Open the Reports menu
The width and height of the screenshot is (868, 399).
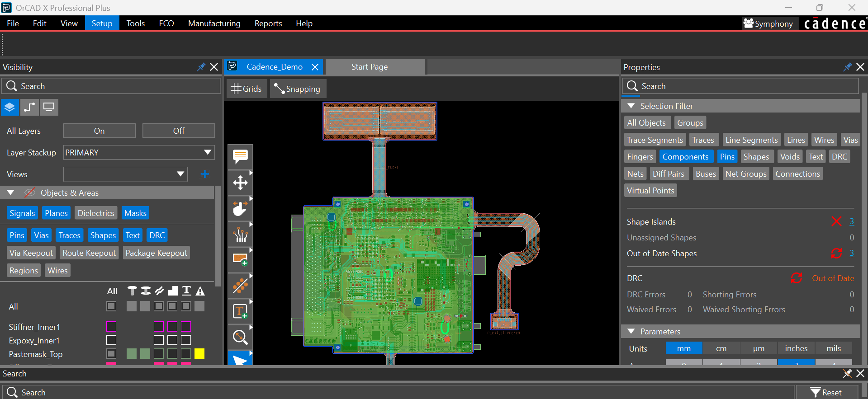[268, 23]
